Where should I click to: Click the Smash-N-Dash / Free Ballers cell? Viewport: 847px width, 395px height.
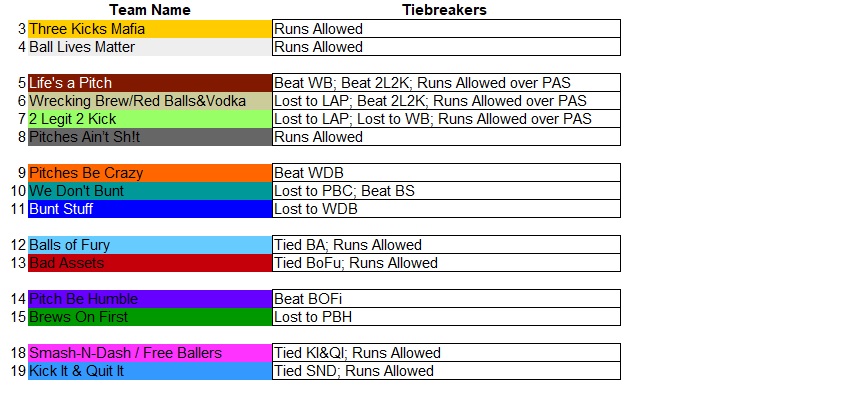[x=150, y=353]
